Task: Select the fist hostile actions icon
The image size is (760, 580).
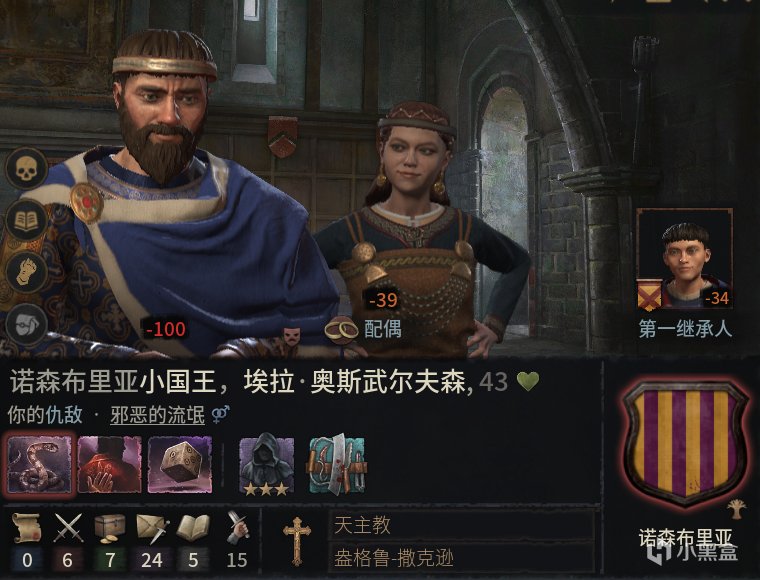Action: coord(26,272)
